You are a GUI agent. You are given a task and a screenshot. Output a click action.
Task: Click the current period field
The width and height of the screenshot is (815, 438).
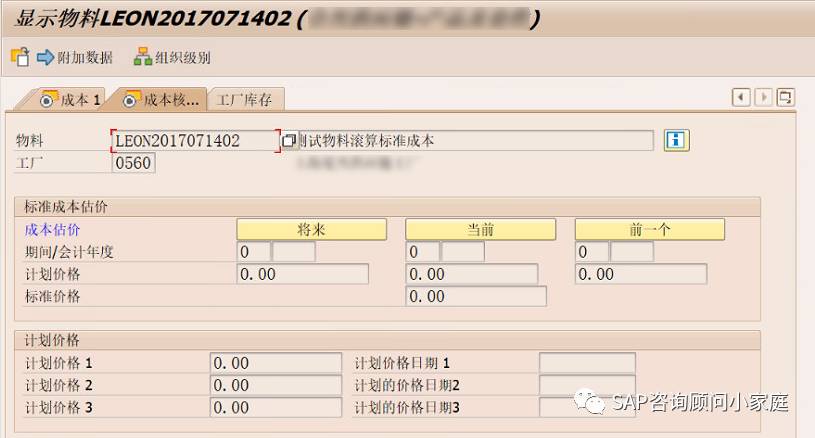coord(423,252)
